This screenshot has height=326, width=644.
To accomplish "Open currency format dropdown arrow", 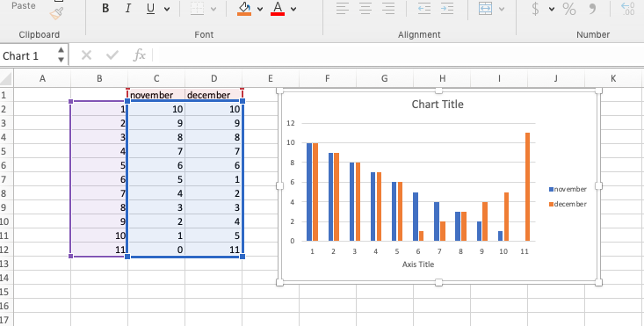I will point(551,9).
